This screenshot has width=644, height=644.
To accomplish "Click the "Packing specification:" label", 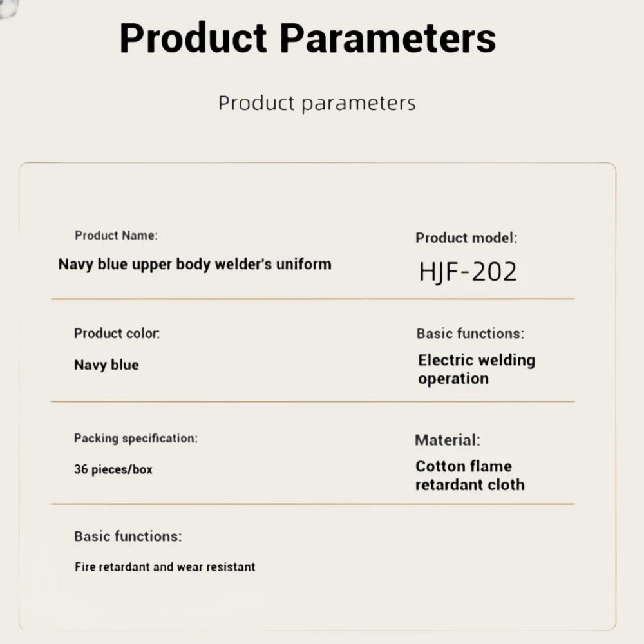I will coord(135,439).
